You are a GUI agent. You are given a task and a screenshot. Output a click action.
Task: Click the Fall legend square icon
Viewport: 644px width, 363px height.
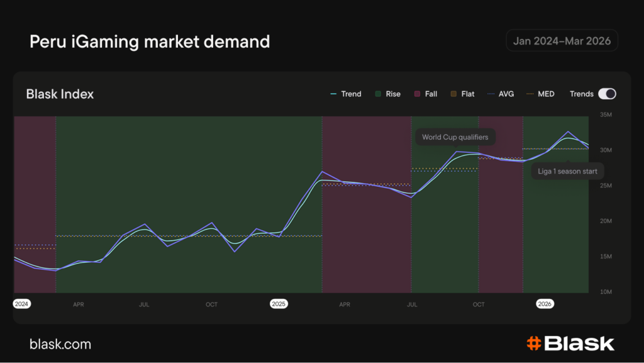pos(416,94)
